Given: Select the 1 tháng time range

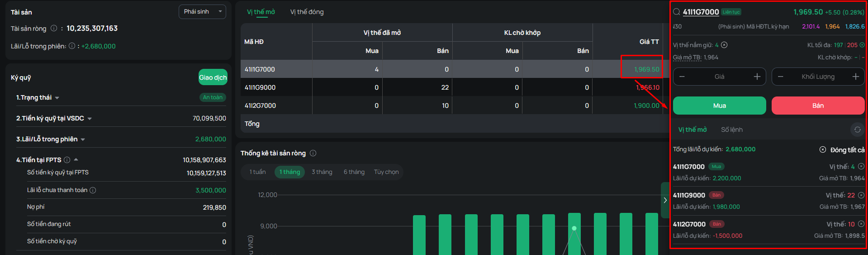Looking at the screenshot, I should tap(289, 172).
